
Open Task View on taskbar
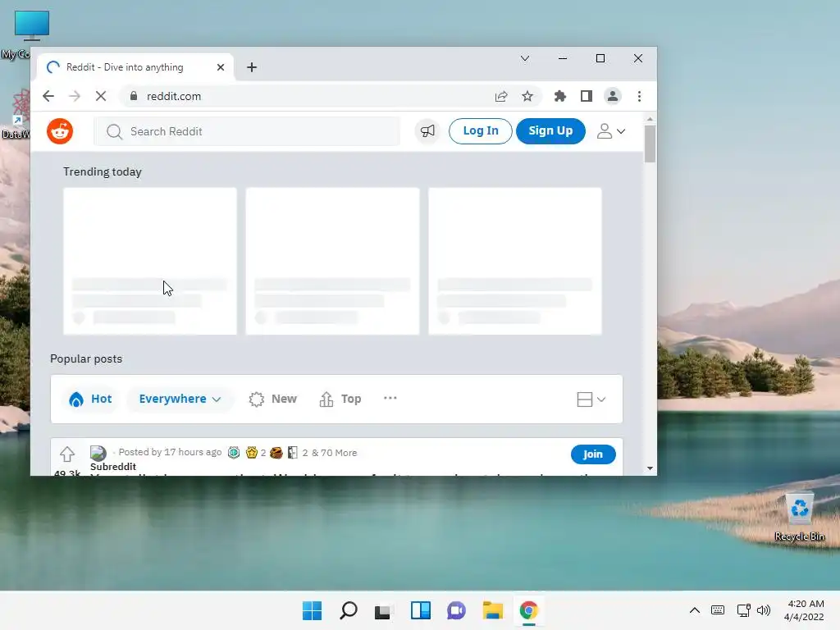(384, 611)
